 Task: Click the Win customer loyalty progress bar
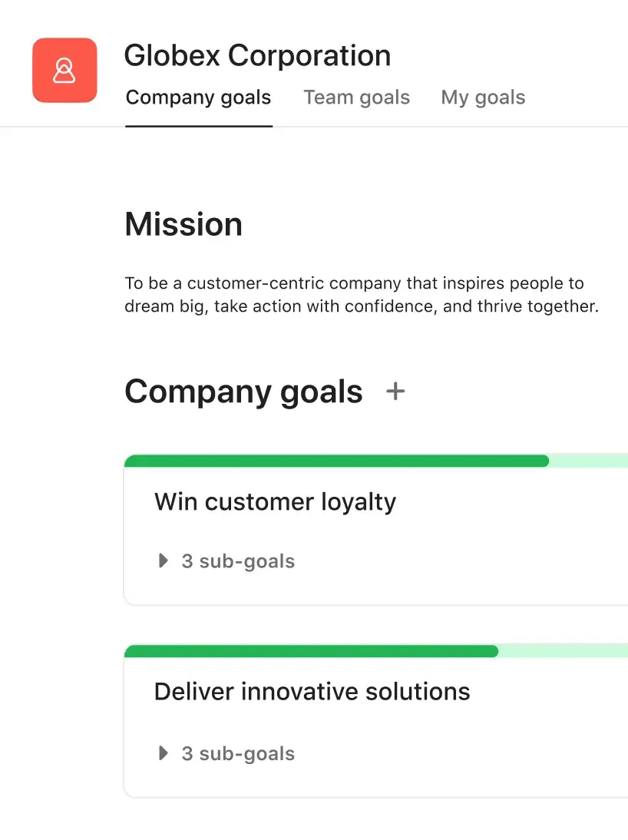tap(336, 461)
